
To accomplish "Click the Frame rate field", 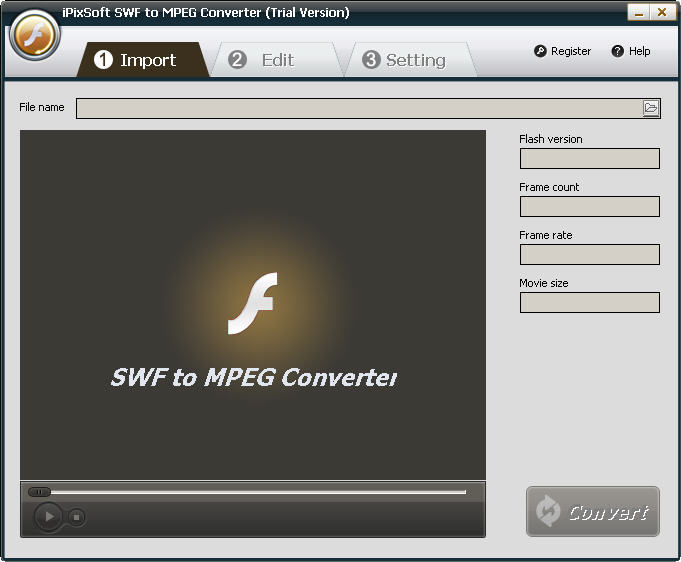I will pyautogui.click(x=590, y=255).
